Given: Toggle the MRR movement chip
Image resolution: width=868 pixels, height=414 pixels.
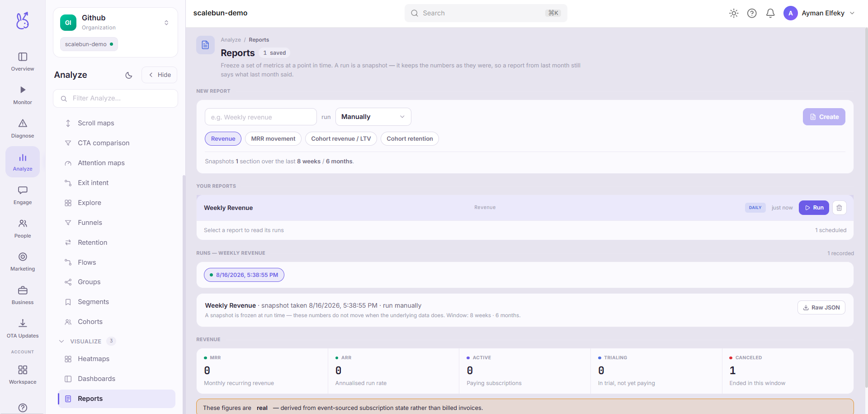Looking at the screenshot, I should click(x=273, y=139).
